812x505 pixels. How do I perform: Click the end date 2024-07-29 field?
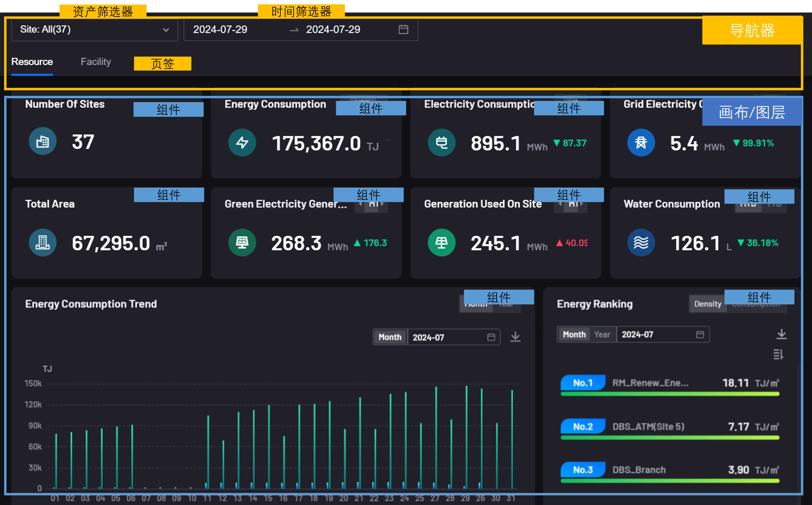tap(333, 30)
